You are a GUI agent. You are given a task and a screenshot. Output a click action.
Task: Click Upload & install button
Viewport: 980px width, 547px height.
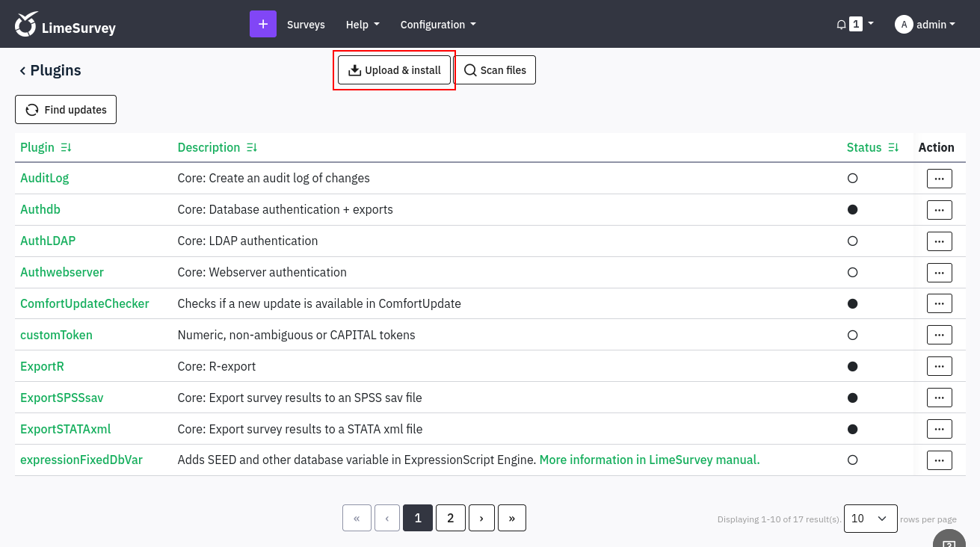point(394,70)
